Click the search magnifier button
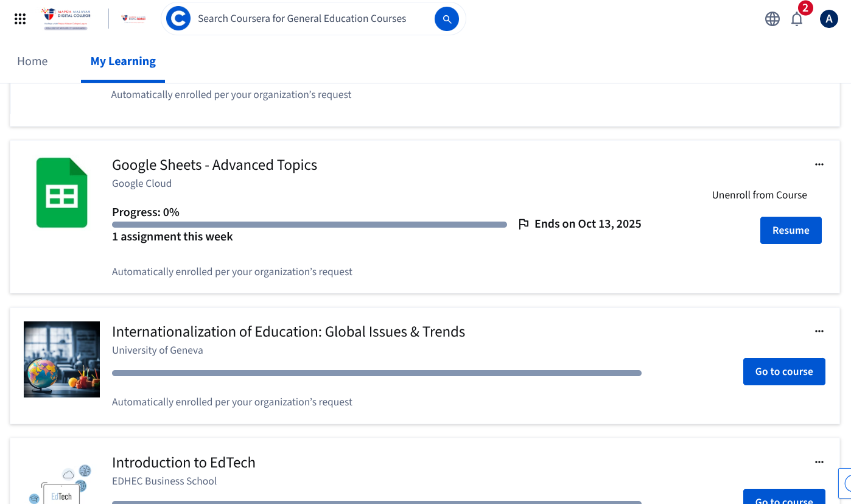851x504 pixels. coord(447,18)
